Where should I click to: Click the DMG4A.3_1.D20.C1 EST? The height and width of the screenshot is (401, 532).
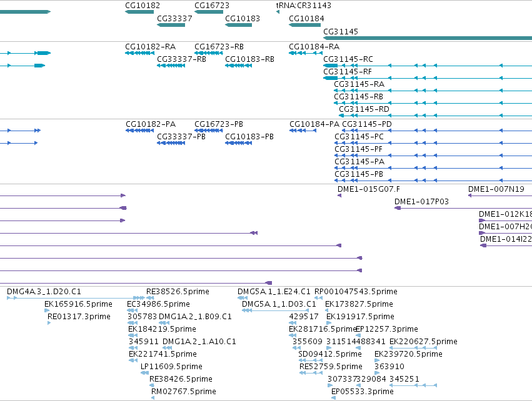[76, 298]
